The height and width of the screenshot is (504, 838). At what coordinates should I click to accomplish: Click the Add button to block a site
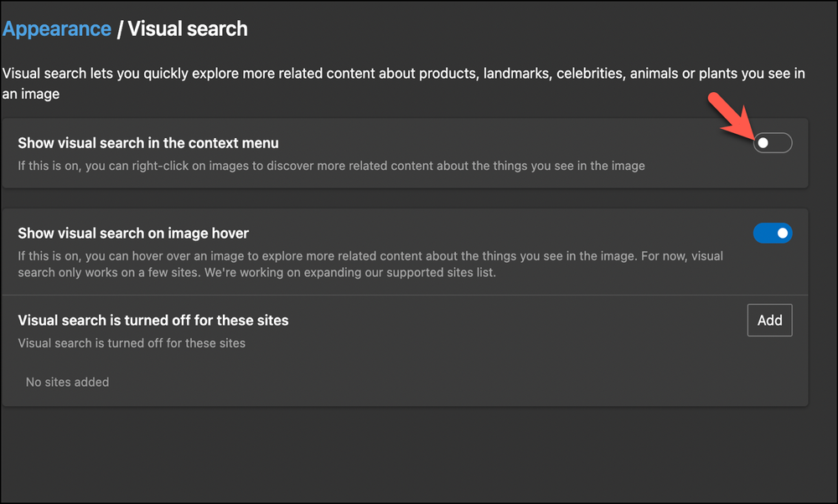(769, 320)
